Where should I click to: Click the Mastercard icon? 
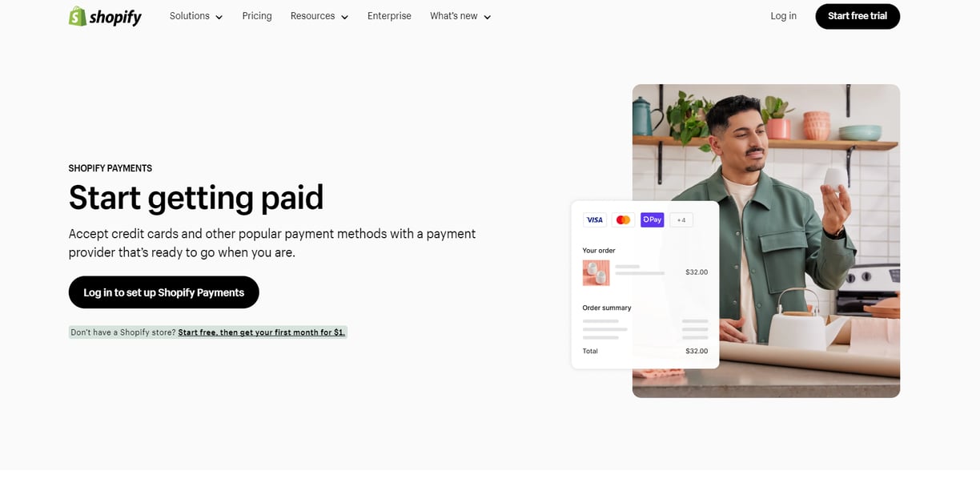623,219
